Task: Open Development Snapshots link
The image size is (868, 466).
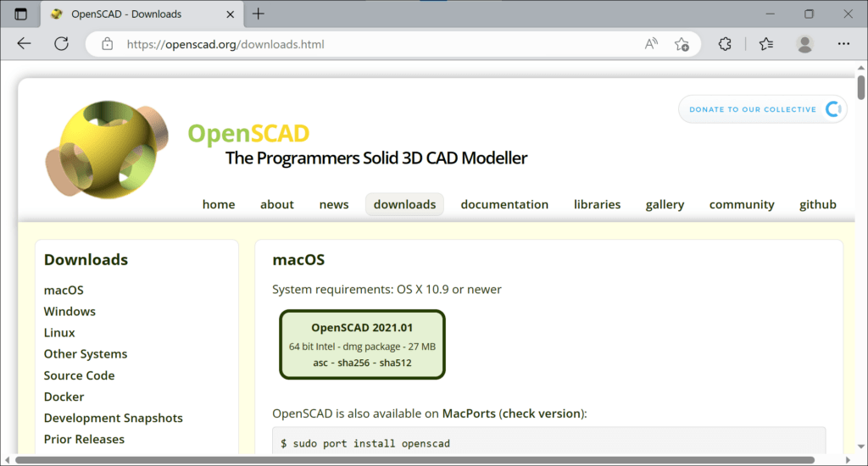Action: (113, 418)
